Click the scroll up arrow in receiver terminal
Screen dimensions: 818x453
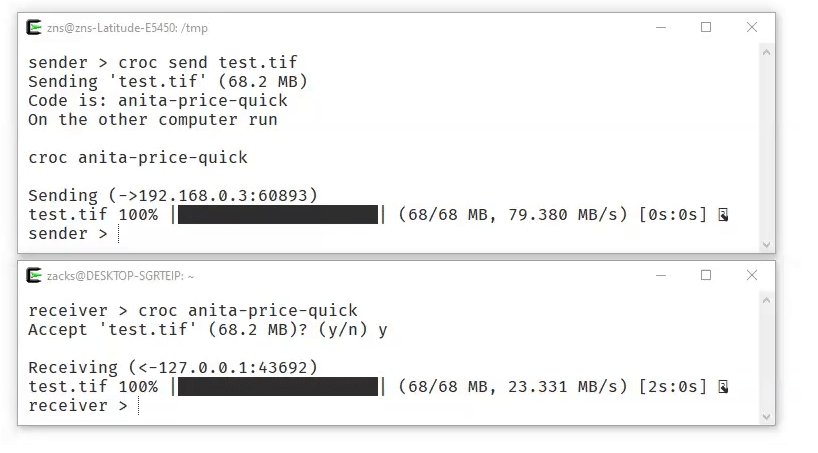pyautogui.click(x=766, y=300)
